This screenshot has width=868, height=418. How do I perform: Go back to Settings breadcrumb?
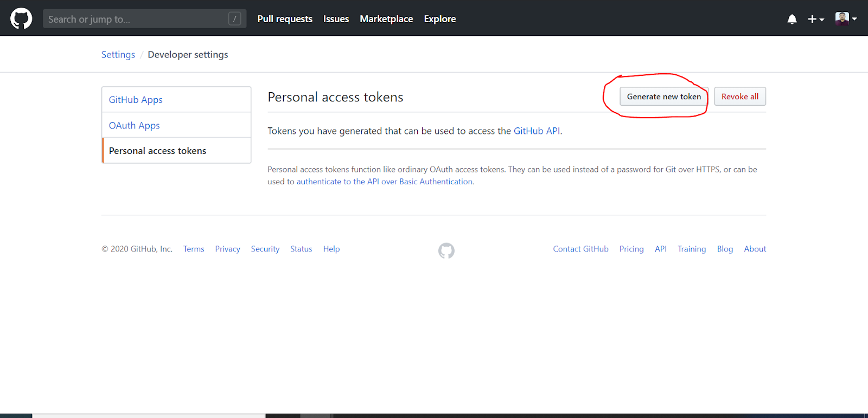(x=118, y=55)
